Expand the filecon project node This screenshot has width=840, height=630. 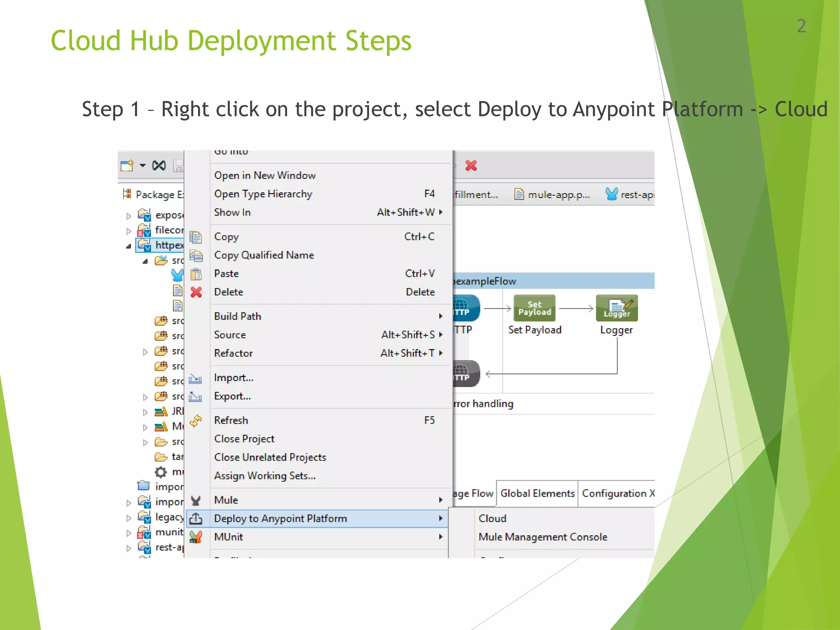tap(129, 231)
